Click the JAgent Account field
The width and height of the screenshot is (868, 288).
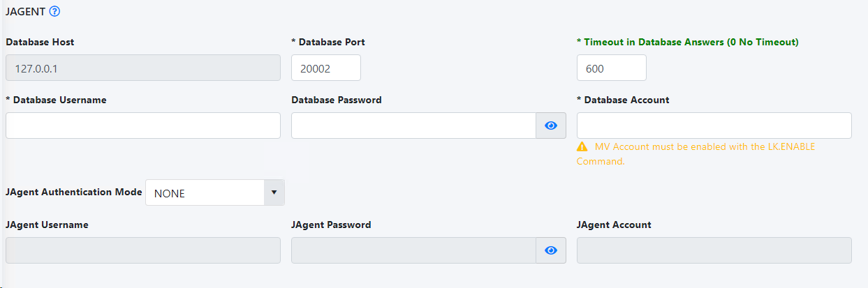point(714,250)
